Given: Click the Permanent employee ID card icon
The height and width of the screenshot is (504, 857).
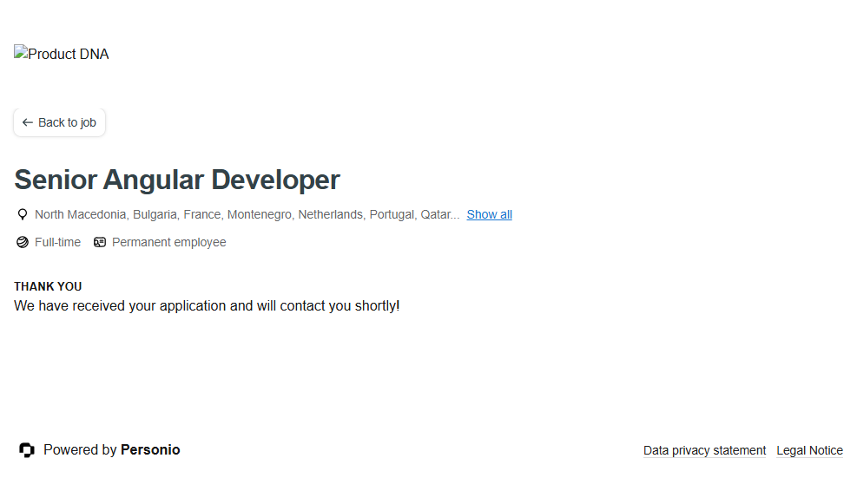Looking at the screenshot, I should (x=100, y=242).
